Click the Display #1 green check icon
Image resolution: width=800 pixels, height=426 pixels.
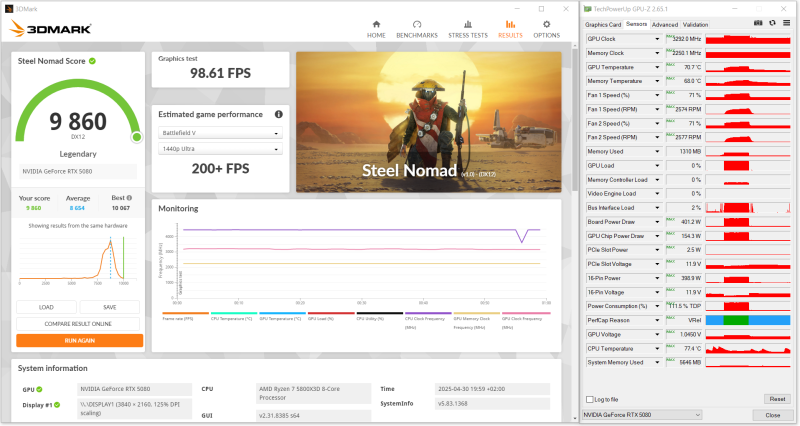tap(57, 405)
